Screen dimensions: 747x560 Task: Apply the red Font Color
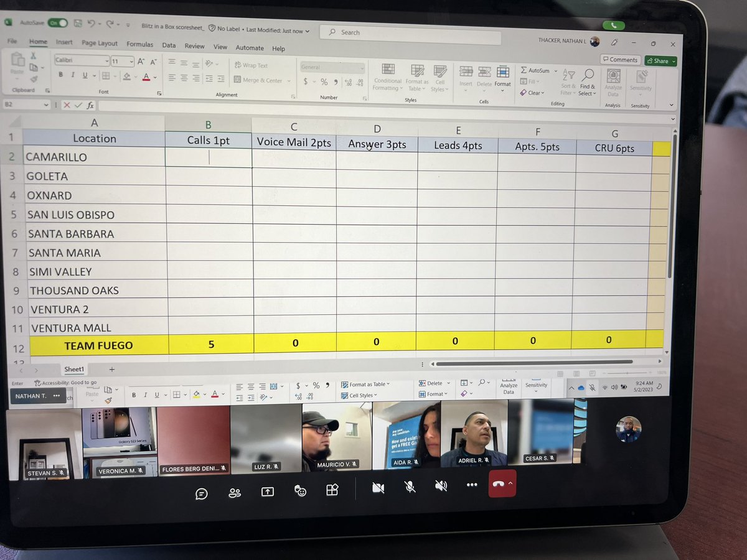click(146, 77)
